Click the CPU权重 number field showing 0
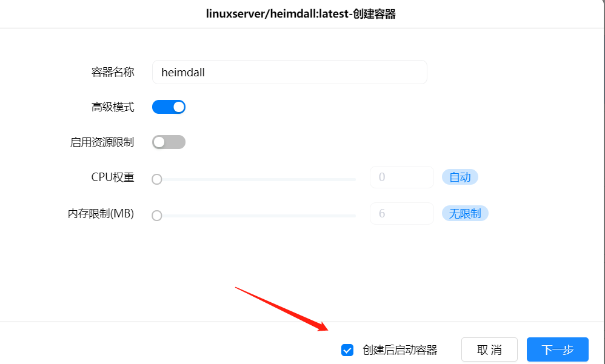605x364 pixels. coord(402,177)
